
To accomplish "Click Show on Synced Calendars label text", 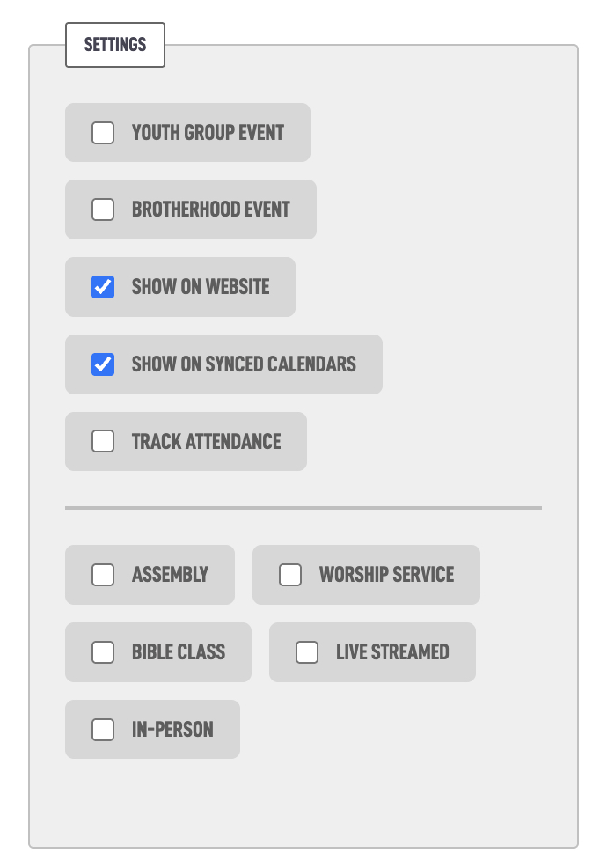I will click(244, 364).
